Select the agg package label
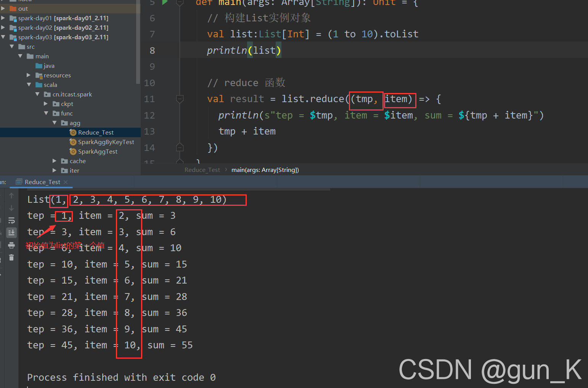Screen dimensions: 588x388 [x=75, y=123]
